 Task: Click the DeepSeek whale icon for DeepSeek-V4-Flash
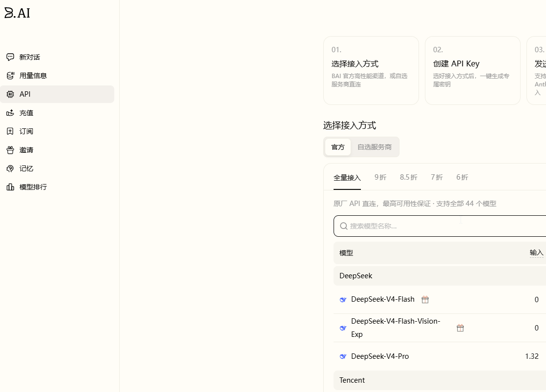(343, 299)
